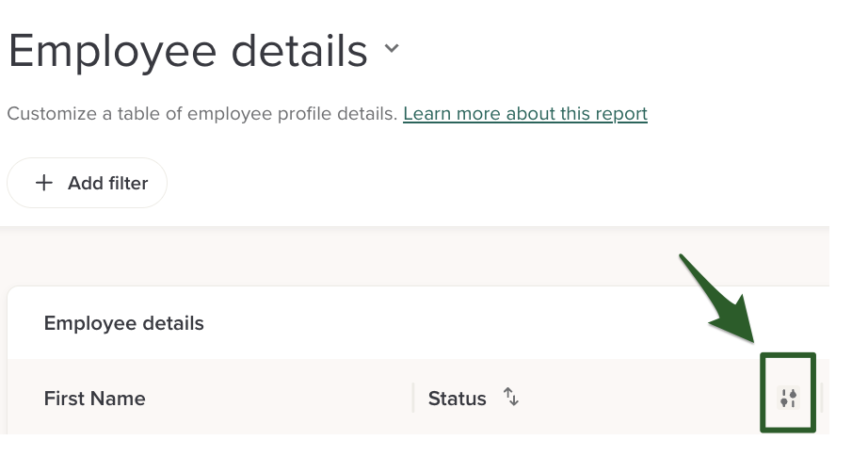The image size is (868, 473).
Task: Click the divider right of column settings icon
Action: click(822, 398)
